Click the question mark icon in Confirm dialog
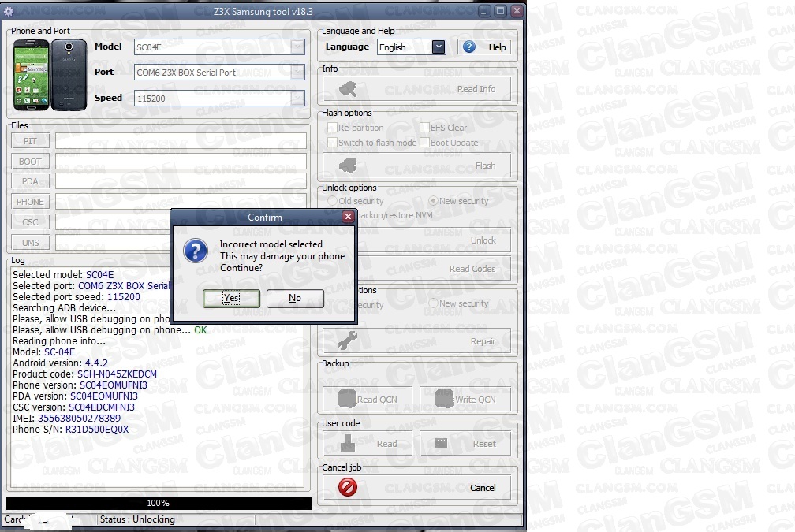 click(x=196, y=251)
